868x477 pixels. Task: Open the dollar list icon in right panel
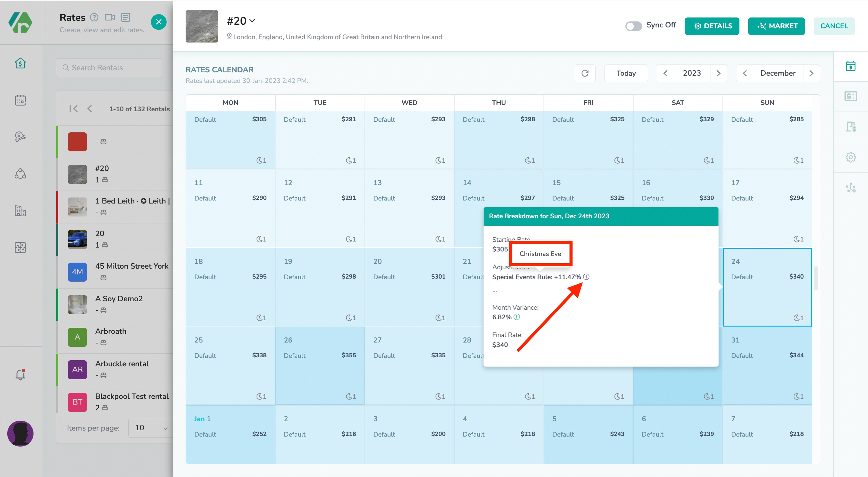click(850, 96)
